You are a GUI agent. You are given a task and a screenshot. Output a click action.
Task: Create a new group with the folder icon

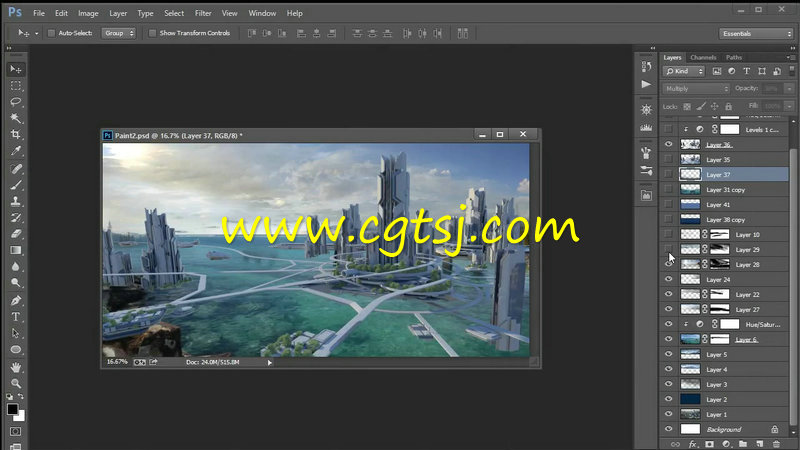click(x=743, y=444)
